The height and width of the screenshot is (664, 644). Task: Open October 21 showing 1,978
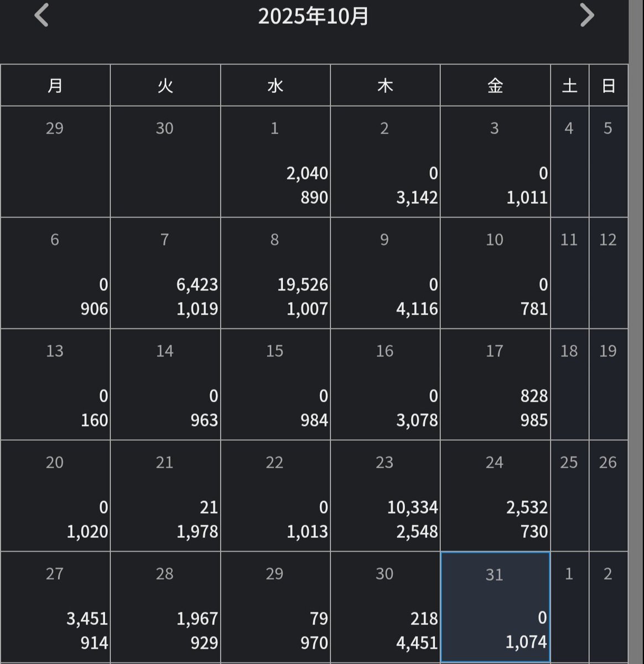[x=165, y=496]
